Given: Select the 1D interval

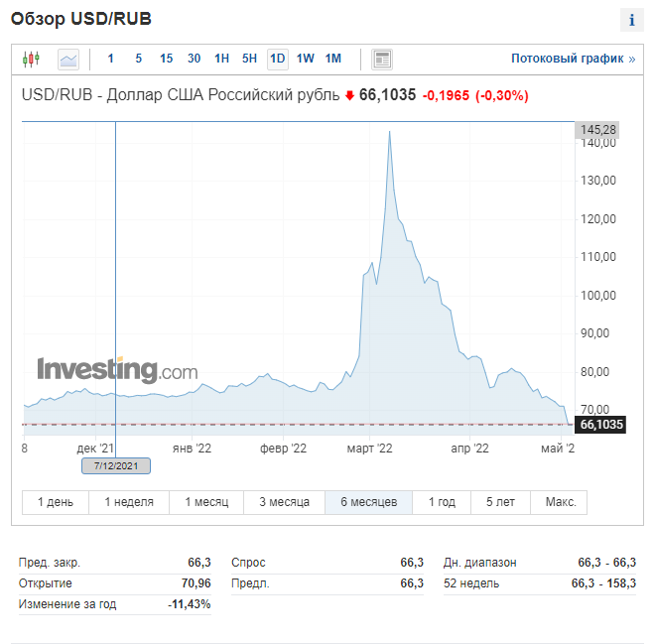Looking at the screenshot, I should tap(277, 59).
